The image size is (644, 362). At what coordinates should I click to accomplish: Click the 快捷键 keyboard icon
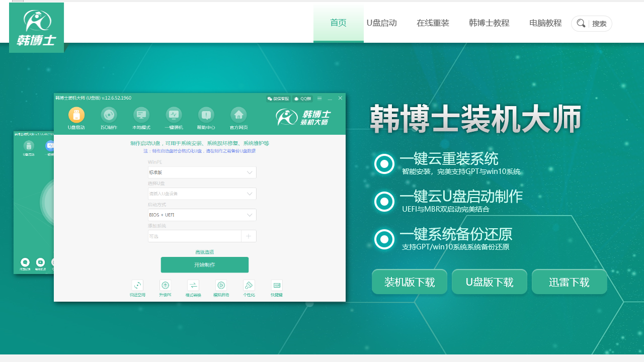coord(277,285)
